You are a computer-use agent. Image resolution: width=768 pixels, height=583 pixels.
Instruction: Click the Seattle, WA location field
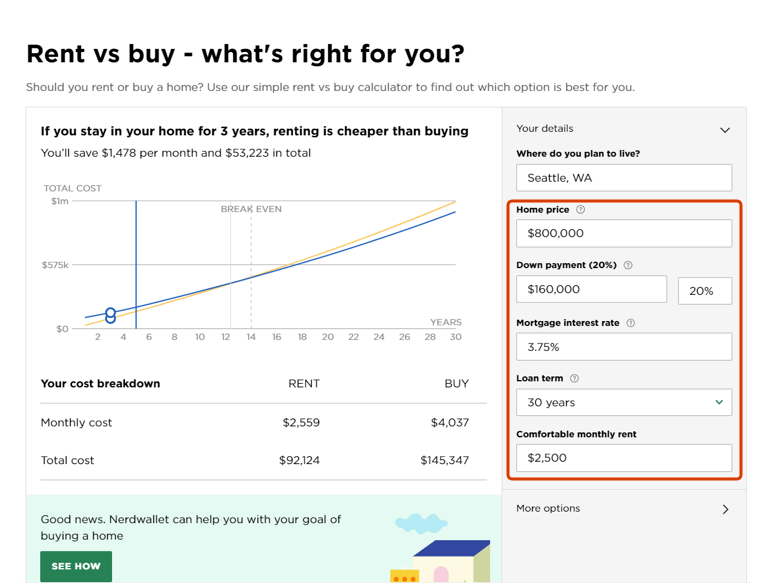[624, 178]
